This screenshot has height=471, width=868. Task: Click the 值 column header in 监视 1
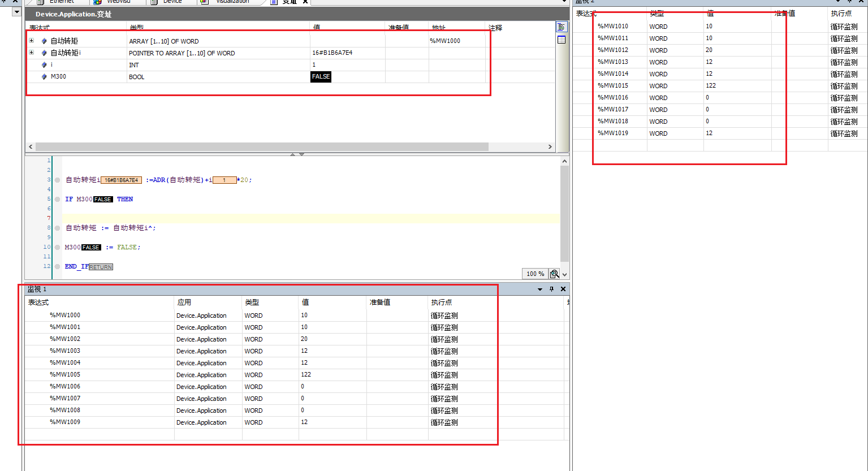click(x=305, y=303)
